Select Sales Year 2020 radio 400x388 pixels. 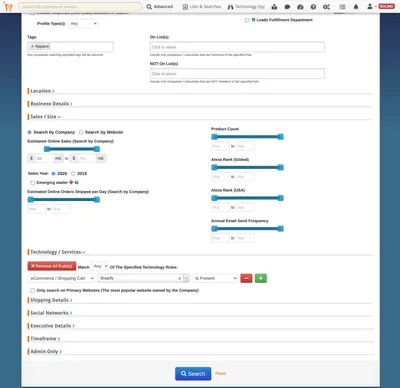(x=53, y=174)
